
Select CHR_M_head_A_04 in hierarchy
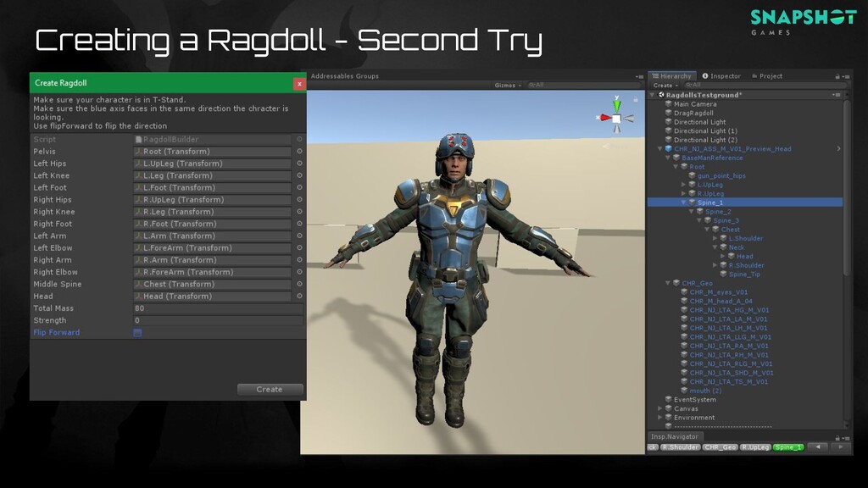[721, 301]
